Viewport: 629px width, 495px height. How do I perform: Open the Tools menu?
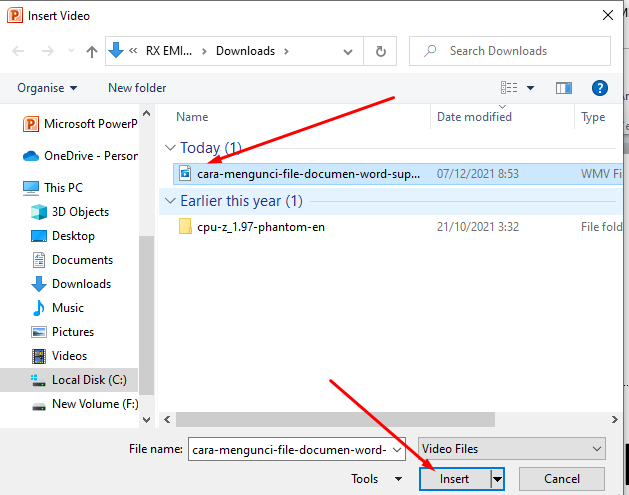(x=376, y=479)
